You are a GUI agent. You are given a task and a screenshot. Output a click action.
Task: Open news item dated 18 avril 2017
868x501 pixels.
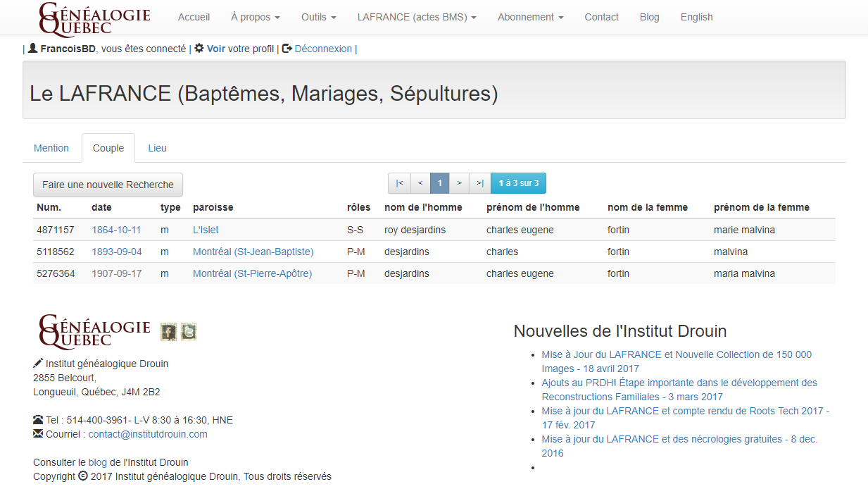(x=677, y=361)
